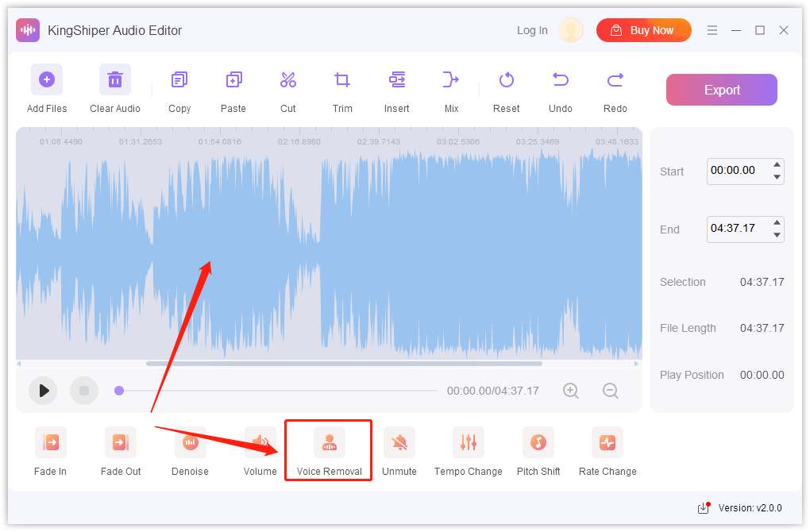Image resolution: width=810 pixels, height=532 pixels.
Task: Click the Selection value 04:37.17
Action: pos(762,283)
